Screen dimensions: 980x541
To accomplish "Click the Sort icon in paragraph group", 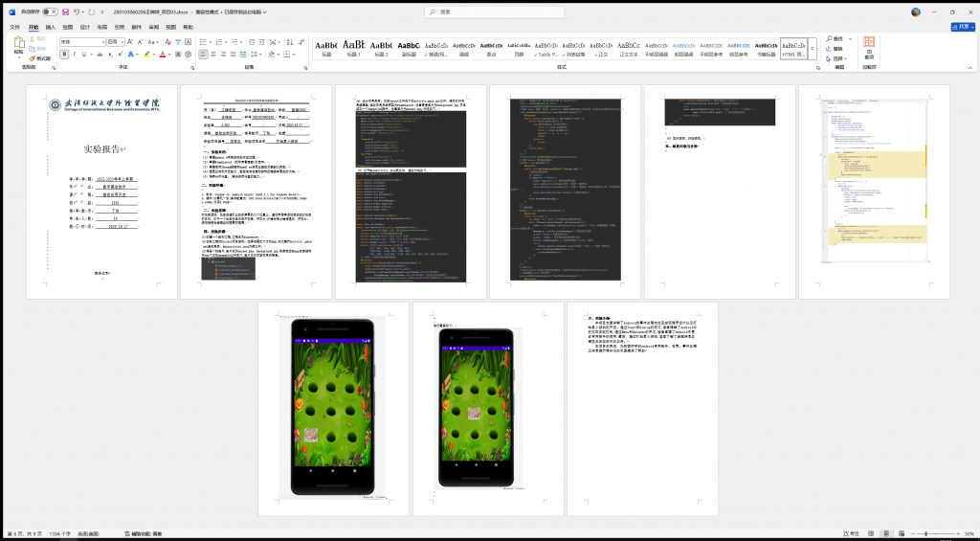I will pos(289,42).
